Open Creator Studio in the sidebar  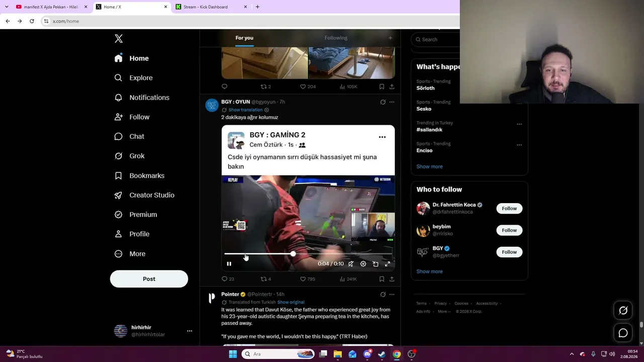point(144,195)
